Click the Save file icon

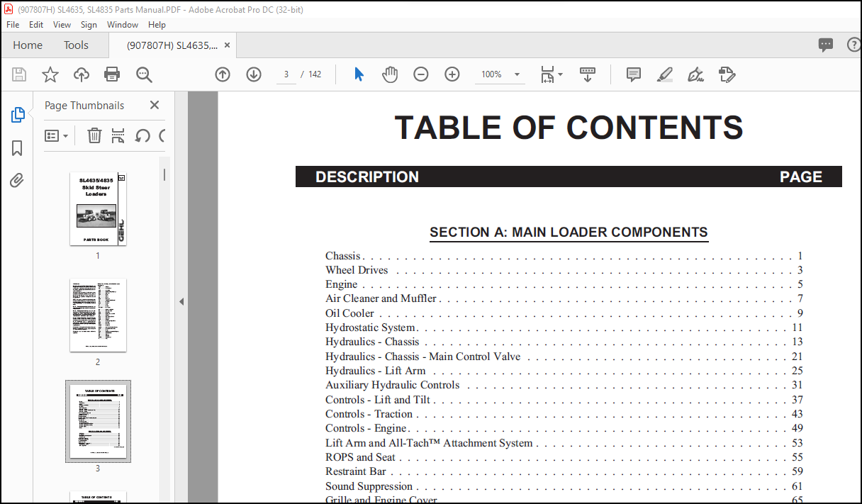(20, 74)
